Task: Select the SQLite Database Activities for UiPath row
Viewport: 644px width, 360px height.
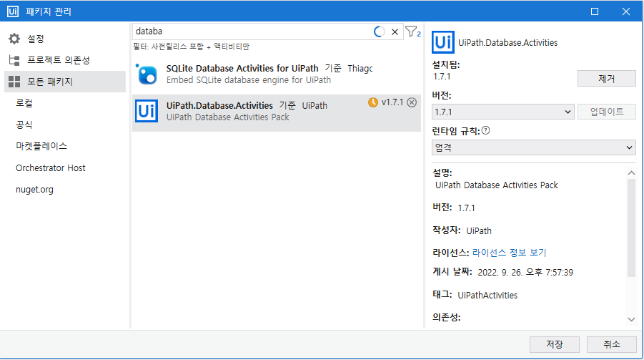Action: pyautogui.click(x=277, y=74)
